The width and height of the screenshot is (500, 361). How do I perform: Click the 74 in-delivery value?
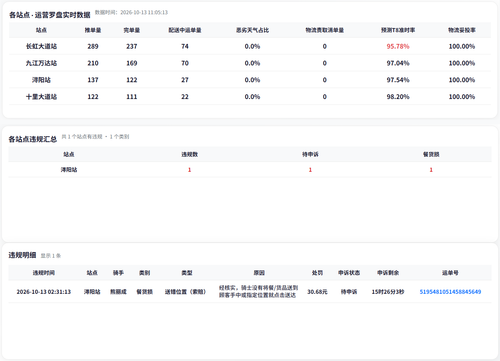click(185, 46)
